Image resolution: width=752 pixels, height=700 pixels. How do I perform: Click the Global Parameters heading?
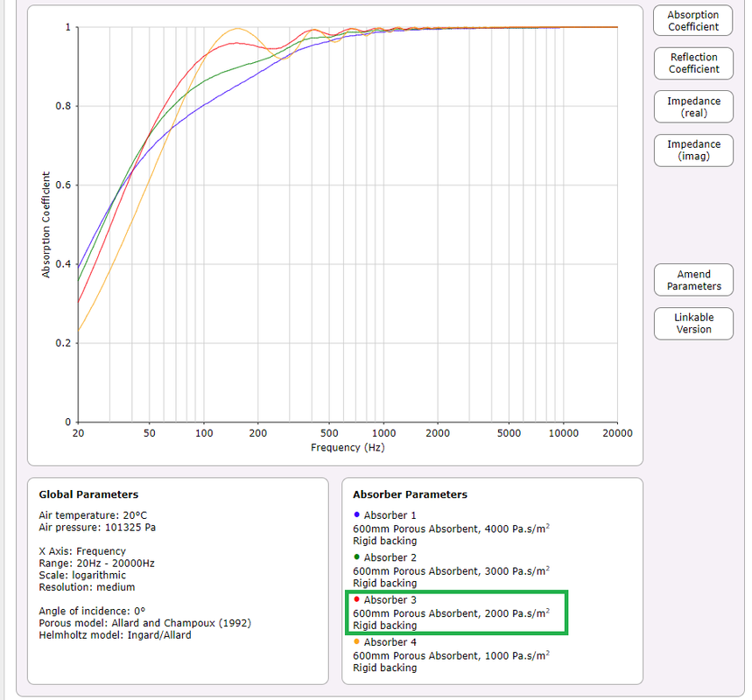click(x=88, y=494)
